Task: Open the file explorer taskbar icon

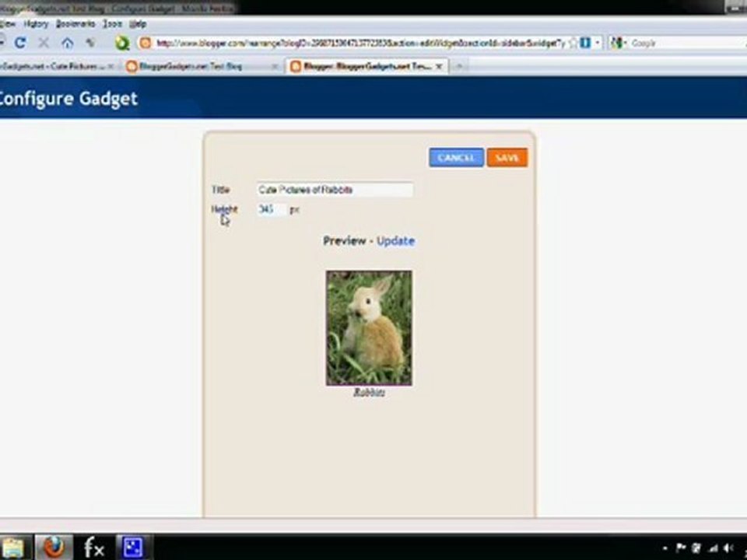Action: (x=13, y=548)
